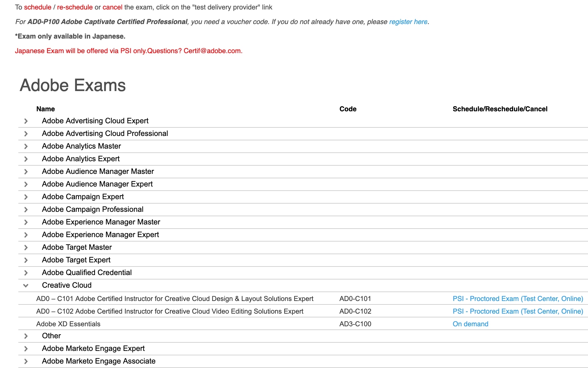This screenshot has width=588, height=368.
Task: Select the Adobe Target Expert row label
Action: click(76, 260)
